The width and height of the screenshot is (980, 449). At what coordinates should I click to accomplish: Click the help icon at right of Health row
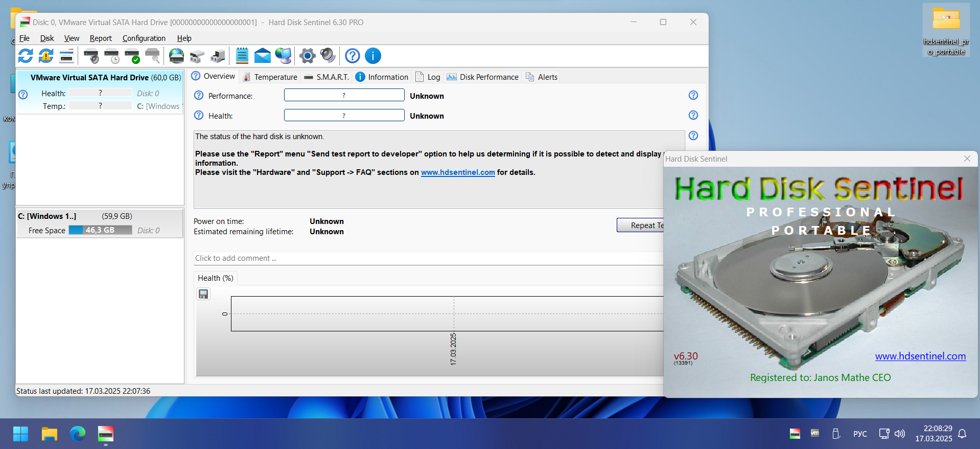point(693,115)
